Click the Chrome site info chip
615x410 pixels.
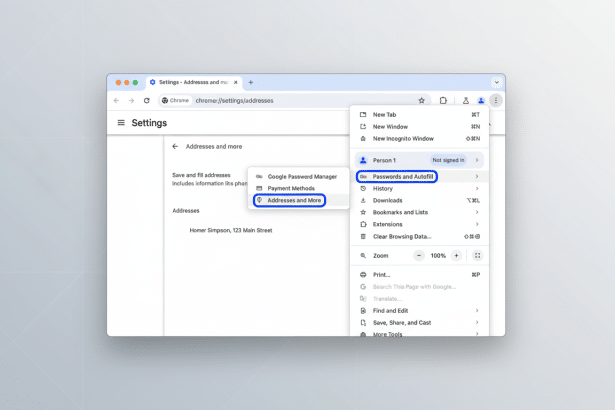click(x=176, y=101)
